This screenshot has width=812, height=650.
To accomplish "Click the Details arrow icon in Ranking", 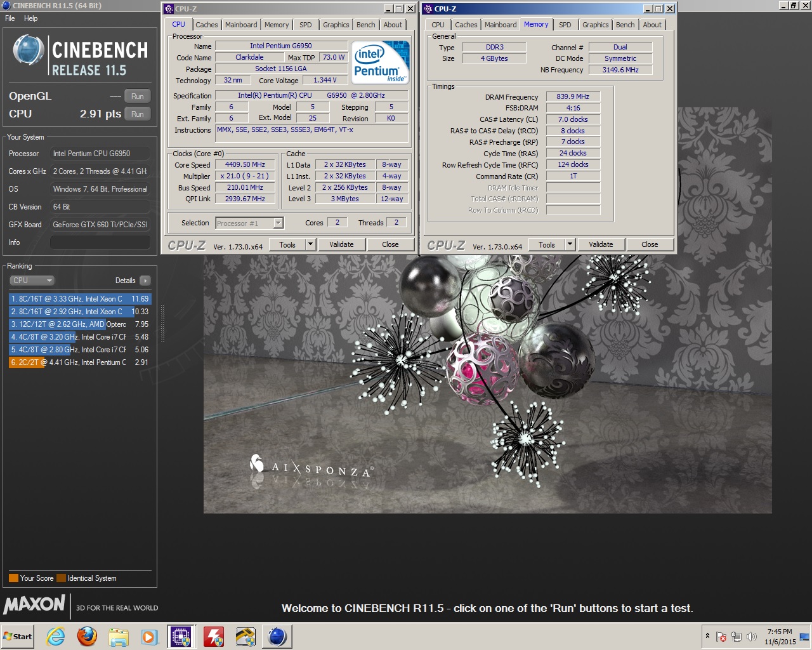I will (145, 281).
